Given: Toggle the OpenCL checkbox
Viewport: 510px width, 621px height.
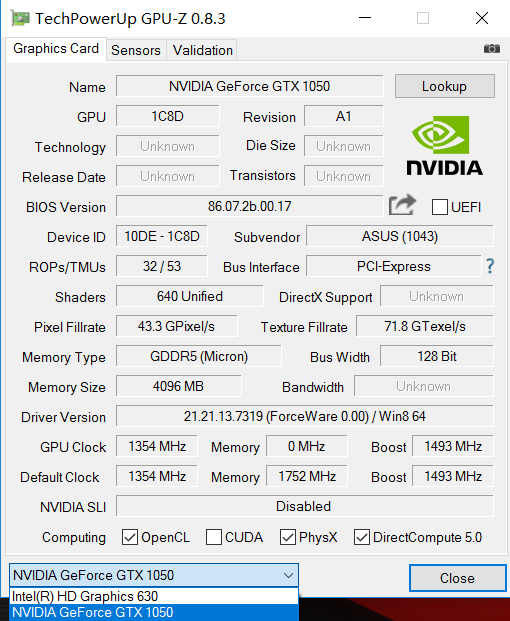Looking at the screenshot, I should pos(130,537).
